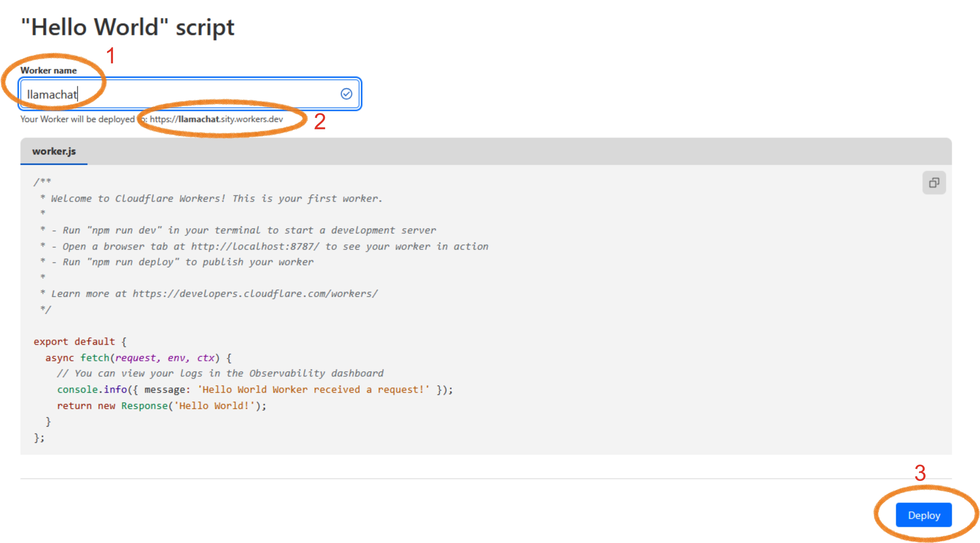Screen dimensions: 980x543
Task: Click the copy code icon
Action: pyautogui.click(x=934, y=183)
